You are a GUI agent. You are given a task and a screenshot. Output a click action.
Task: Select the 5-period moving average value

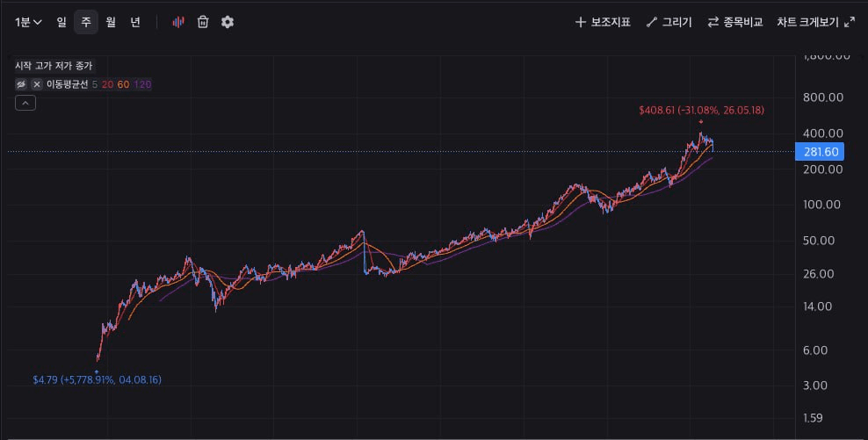click(x=95, y=84)
